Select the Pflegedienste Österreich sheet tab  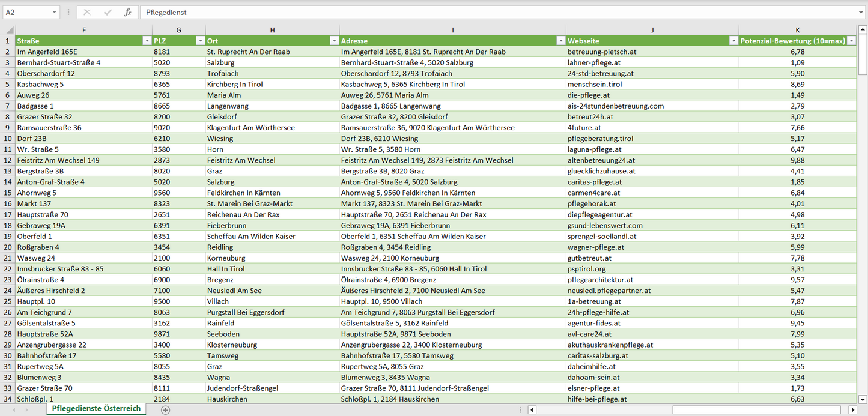96,409
